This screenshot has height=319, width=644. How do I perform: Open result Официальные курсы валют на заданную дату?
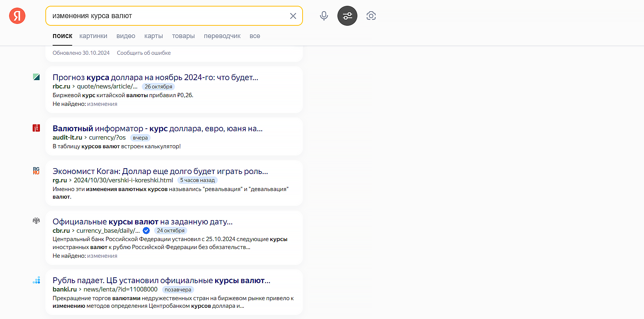pyautogui.click(x=143, y=221)
